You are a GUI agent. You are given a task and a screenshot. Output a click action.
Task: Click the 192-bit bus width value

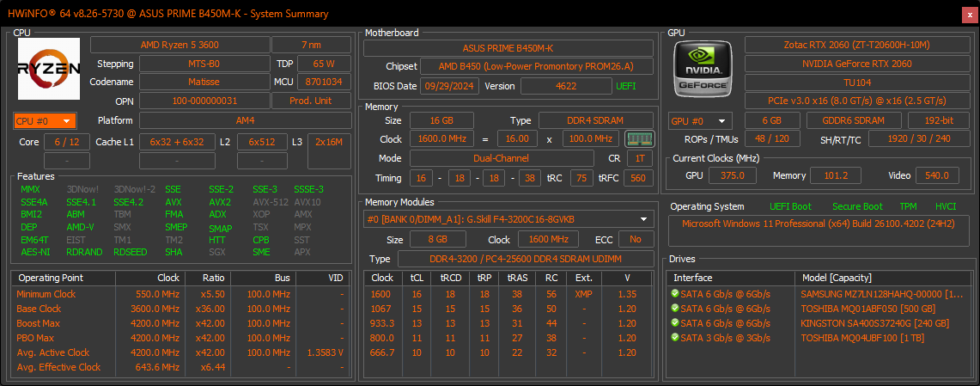coord(939,120)
